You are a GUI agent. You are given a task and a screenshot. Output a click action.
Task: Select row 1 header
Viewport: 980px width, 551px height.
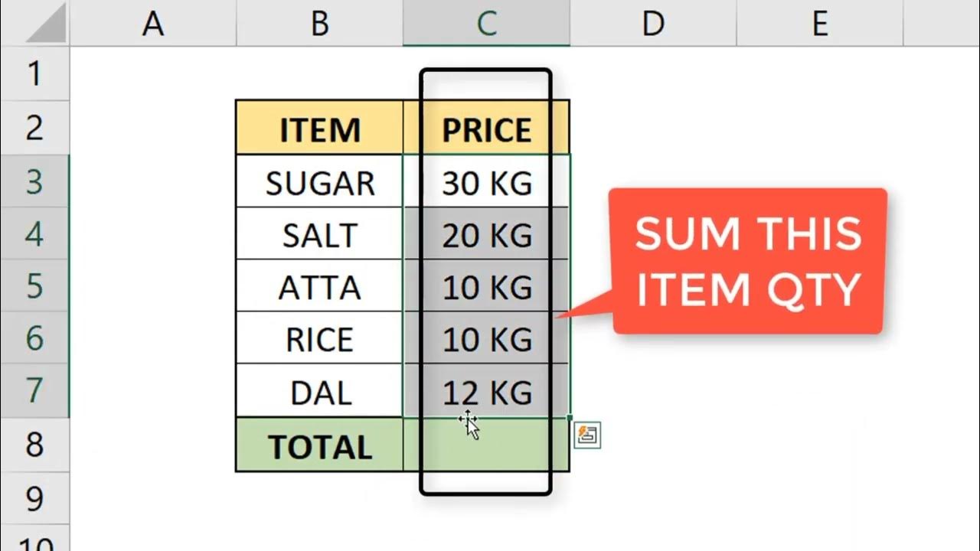click(x=34, y=74)
